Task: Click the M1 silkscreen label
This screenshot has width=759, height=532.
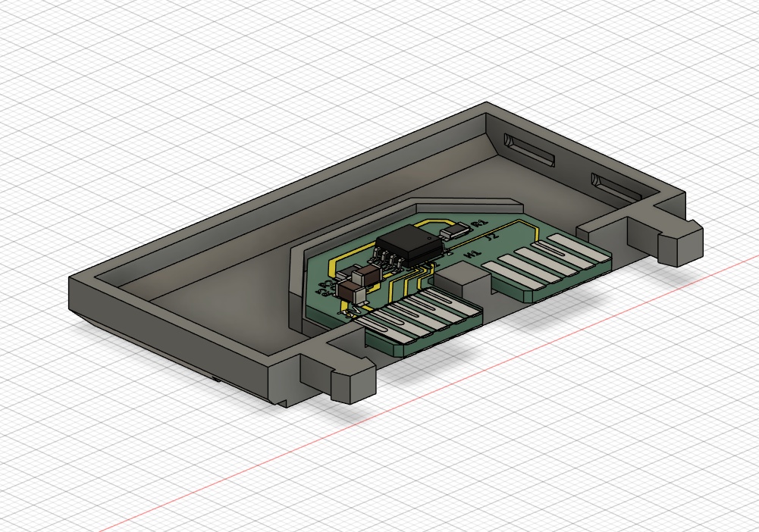Action: tap(472, 253)
